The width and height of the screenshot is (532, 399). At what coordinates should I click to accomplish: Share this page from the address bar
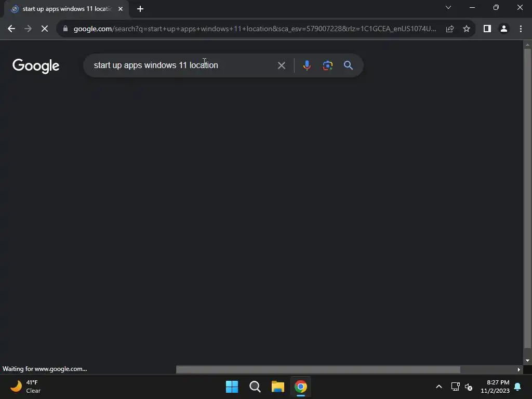tap(450, 29)
